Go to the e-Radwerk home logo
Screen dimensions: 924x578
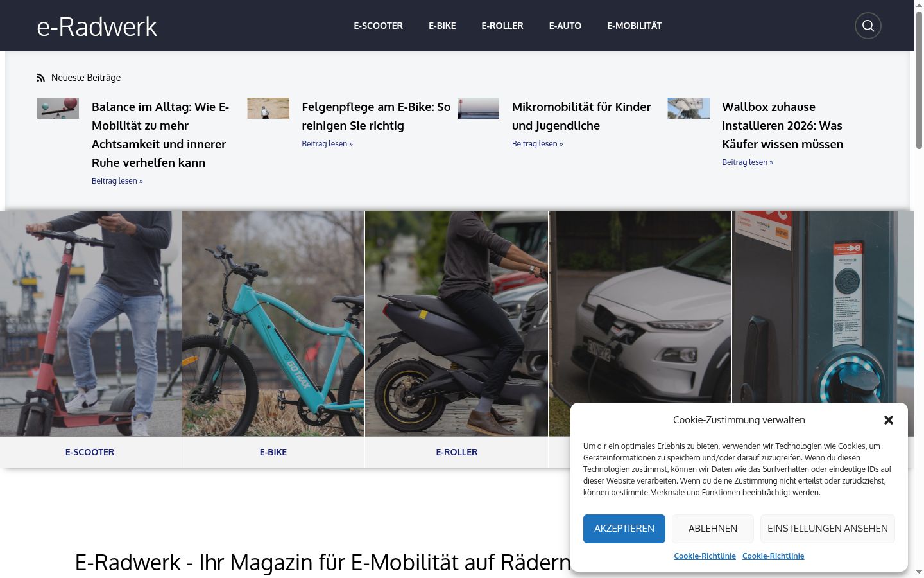click(97, 26)
